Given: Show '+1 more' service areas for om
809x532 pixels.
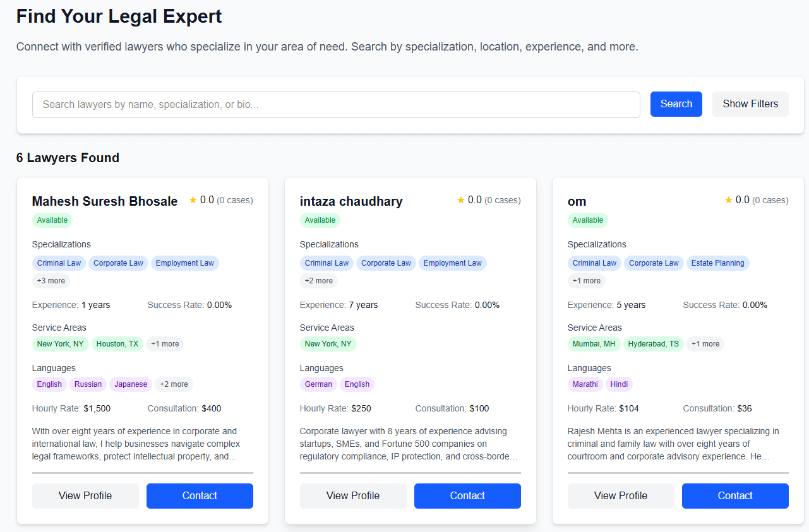Looking at the screenshot, I should tap(705, 344).
